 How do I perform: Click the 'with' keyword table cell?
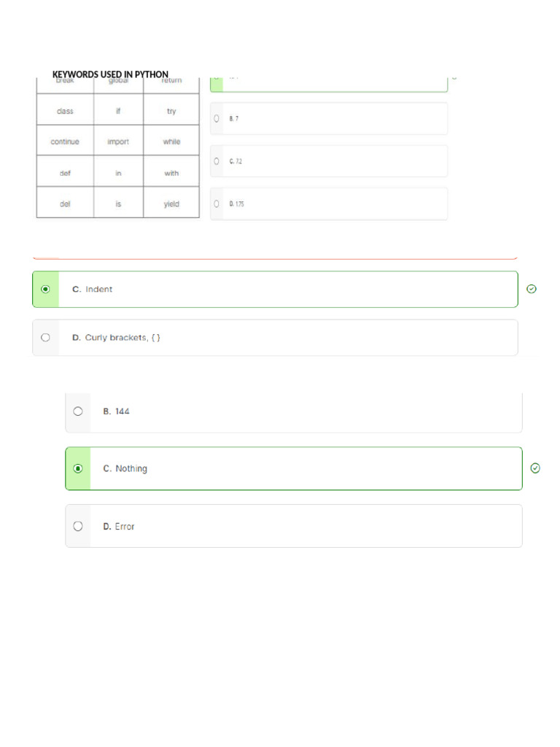tap(171, 171)
